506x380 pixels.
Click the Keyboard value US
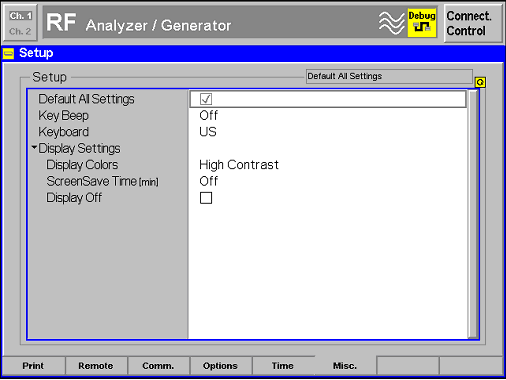[x=208, y=132]
